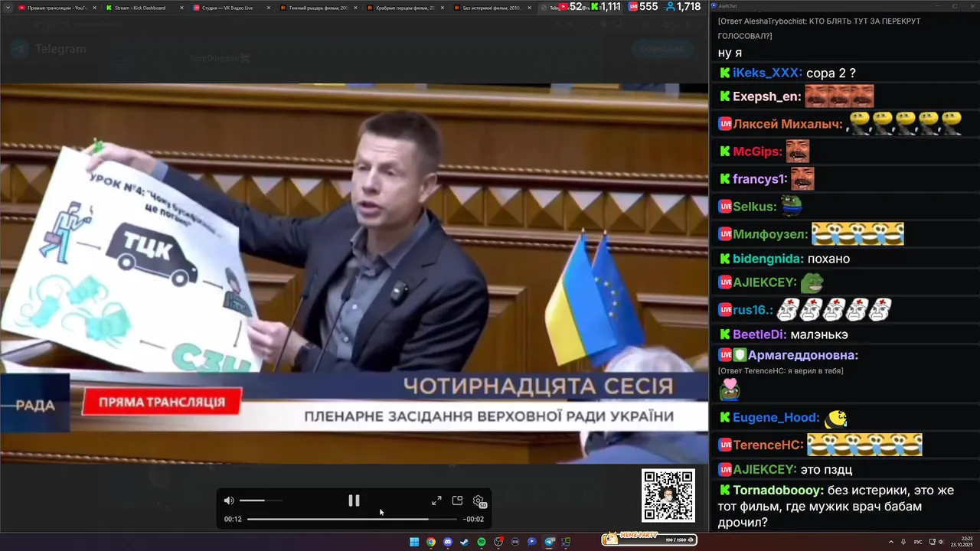Open OBS Studio from the taskbar
980x551 pixels.
(x=498, y=542)
